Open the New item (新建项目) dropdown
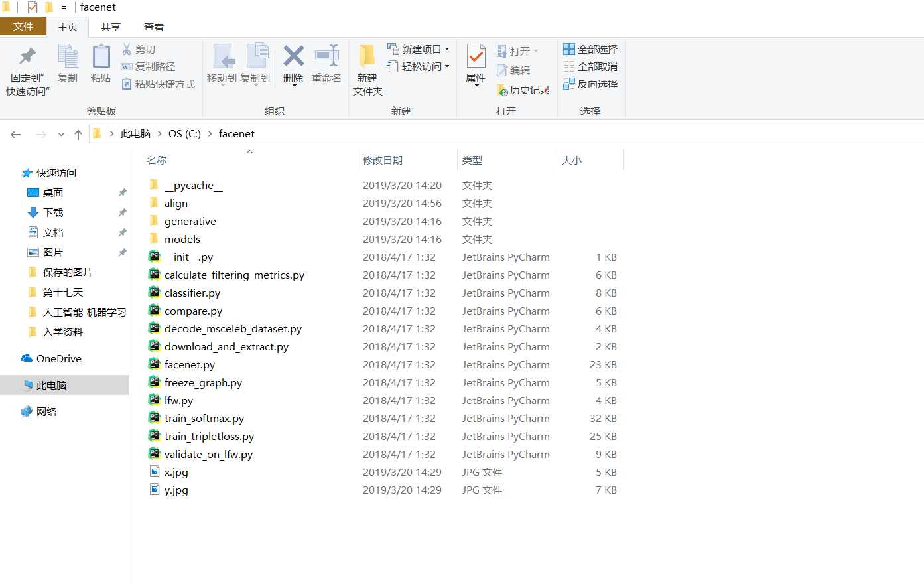 [447, 49]
